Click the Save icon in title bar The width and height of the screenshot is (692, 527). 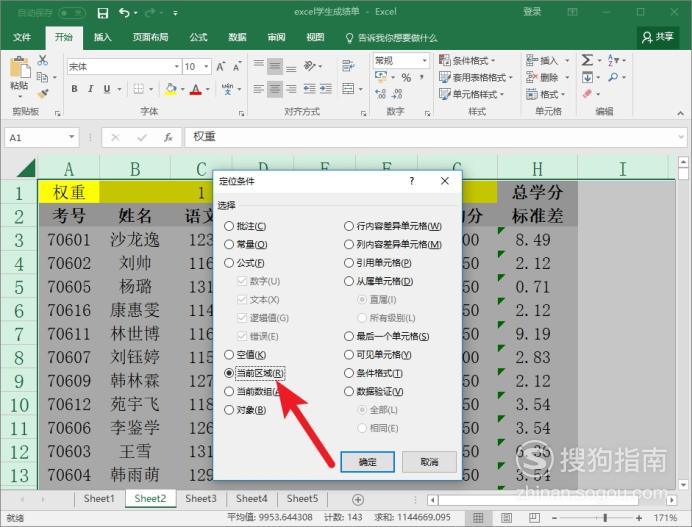(103, 13)
